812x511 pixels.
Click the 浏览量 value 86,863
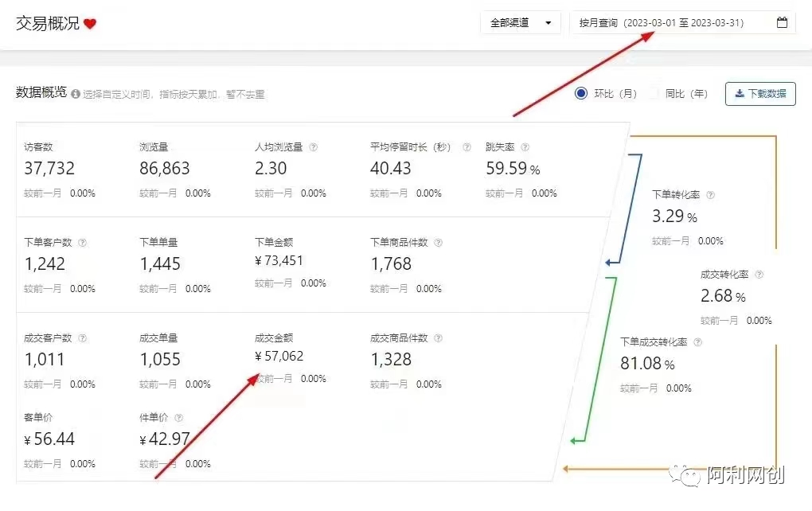pyautogui.click(x=164, y=168)
